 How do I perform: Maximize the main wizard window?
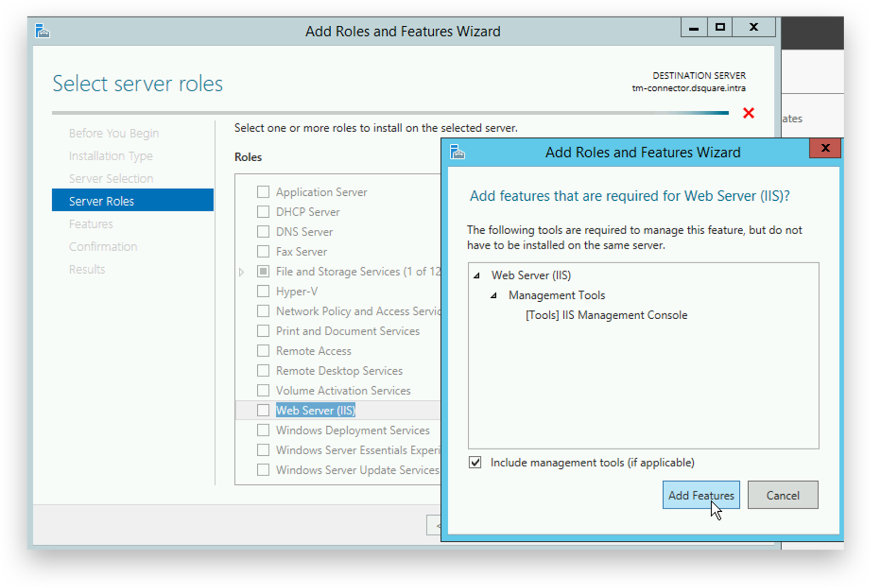click(720, 27)
